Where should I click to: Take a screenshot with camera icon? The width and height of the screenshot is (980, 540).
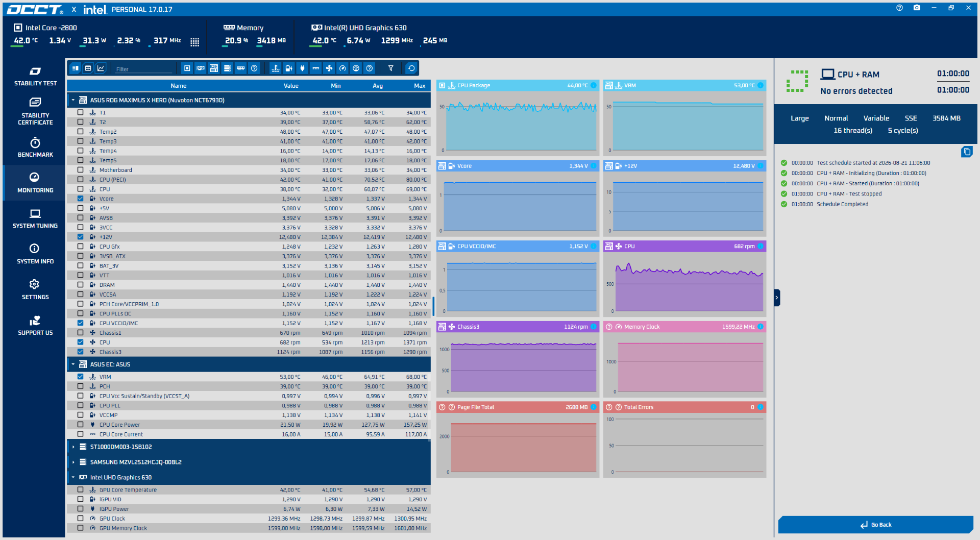pos(917,8)
